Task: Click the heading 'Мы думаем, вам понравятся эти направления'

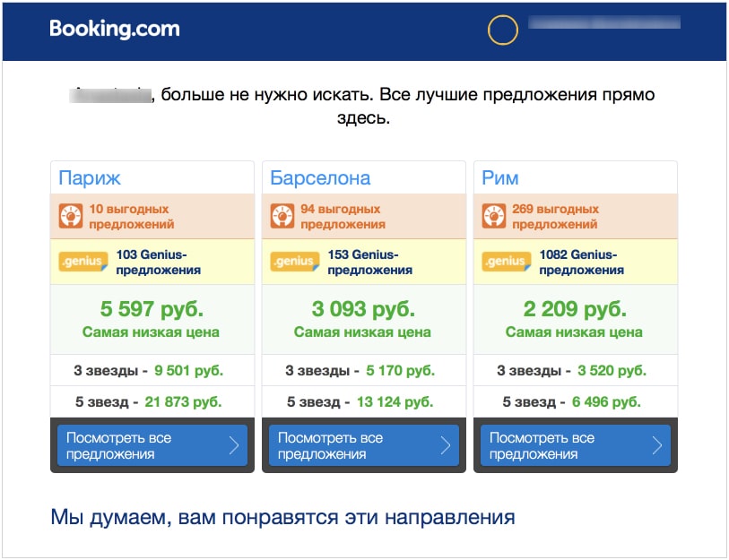Action: point(282,517)
